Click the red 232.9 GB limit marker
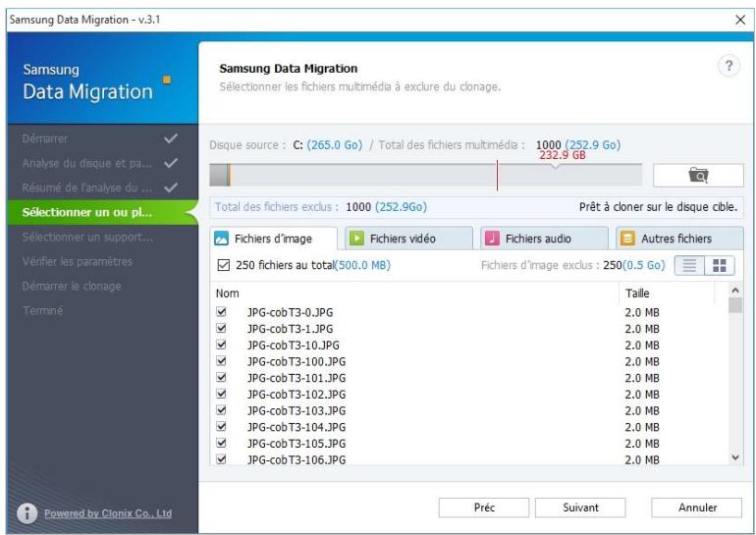The image size is (756, 535). 563,155
